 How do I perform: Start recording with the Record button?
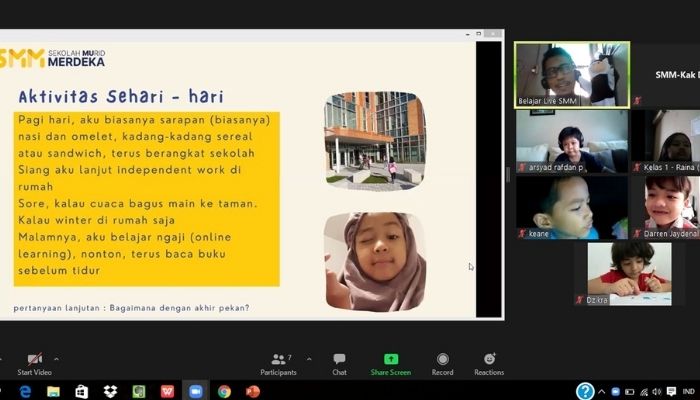[442, 363]
